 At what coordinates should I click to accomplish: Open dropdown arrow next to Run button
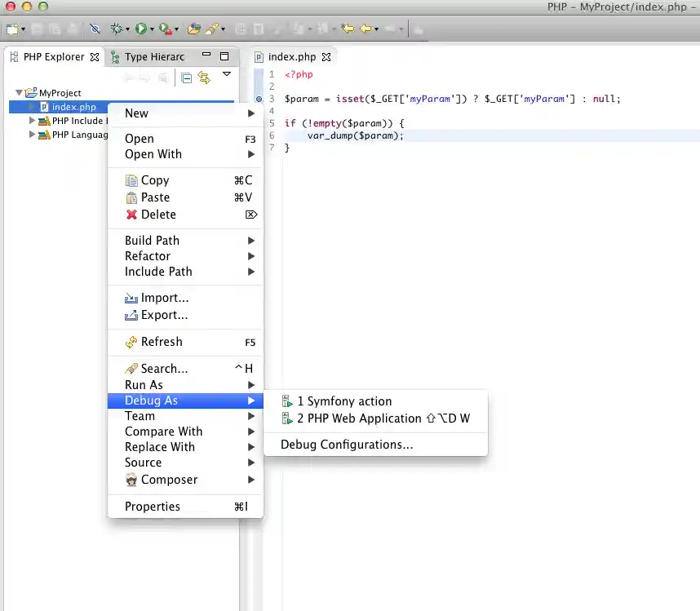point(153,29)
